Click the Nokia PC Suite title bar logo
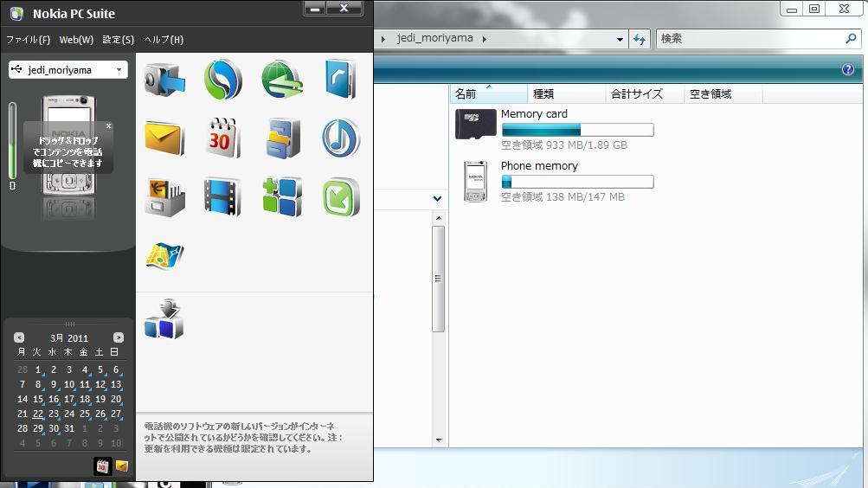This screenshot has width=868, height=488. pos(16,14)
